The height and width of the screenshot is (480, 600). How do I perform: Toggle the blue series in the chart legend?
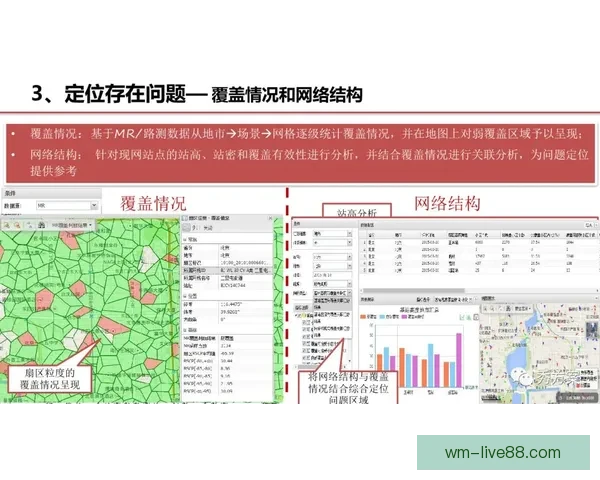pos(389,317)
